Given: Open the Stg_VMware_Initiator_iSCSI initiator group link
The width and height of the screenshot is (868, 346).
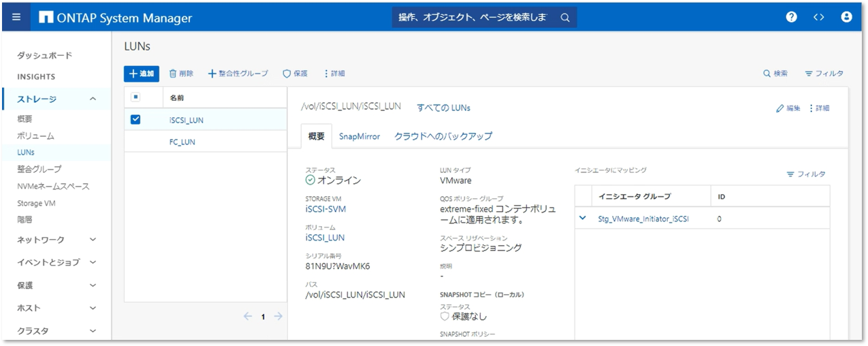Looking at the screenshot, I should [x=643, y=219].
